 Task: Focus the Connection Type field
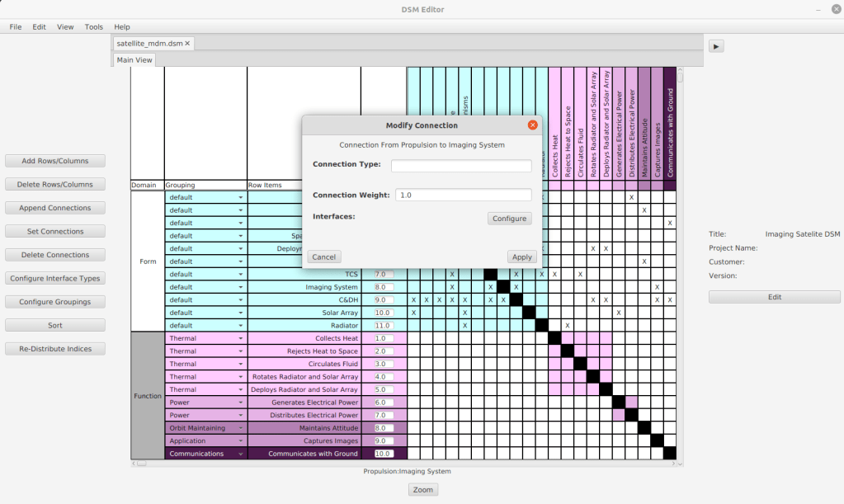tap(461, 166)
